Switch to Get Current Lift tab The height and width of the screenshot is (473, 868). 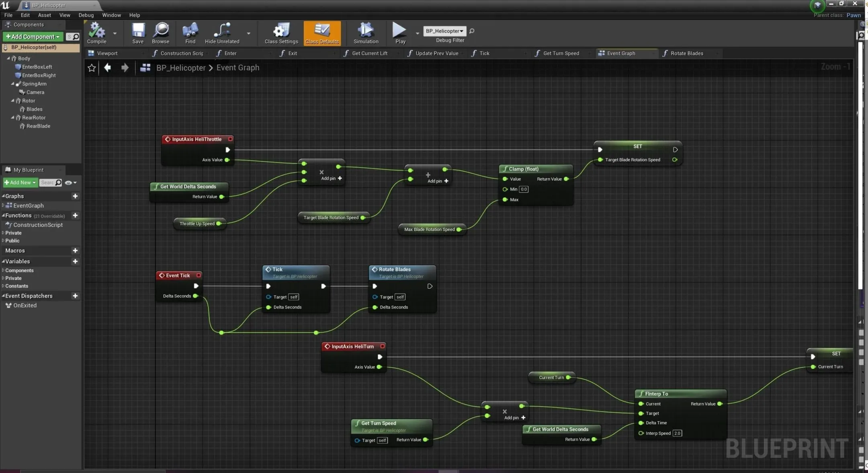click(370, 53)
